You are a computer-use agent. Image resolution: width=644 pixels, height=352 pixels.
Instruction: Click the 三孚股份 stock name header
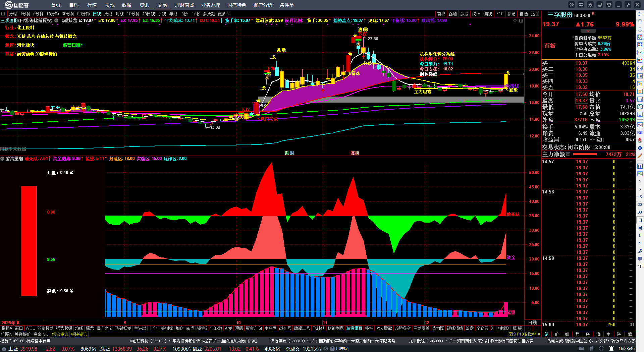[560, 15]
